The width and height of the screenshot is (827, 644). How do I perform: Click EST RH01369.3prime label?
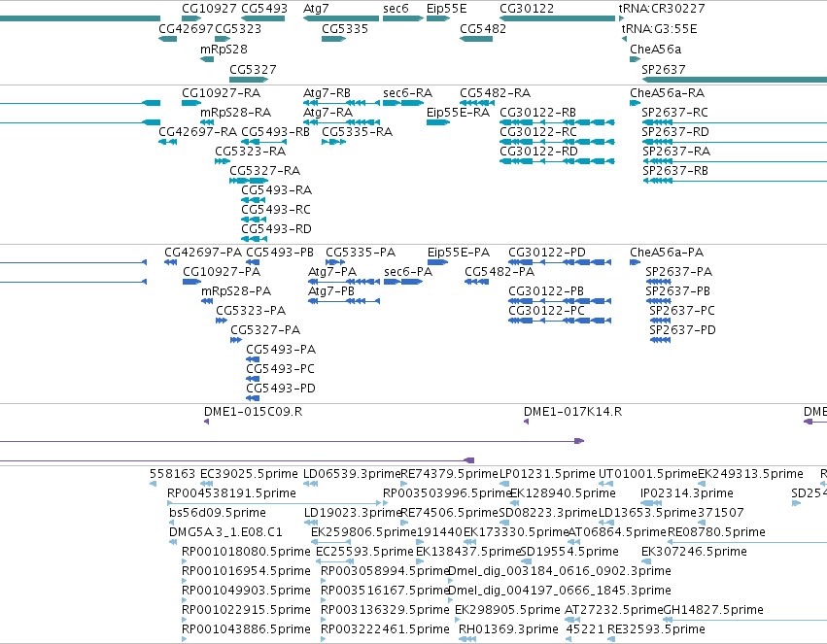[x=508, y=630]
